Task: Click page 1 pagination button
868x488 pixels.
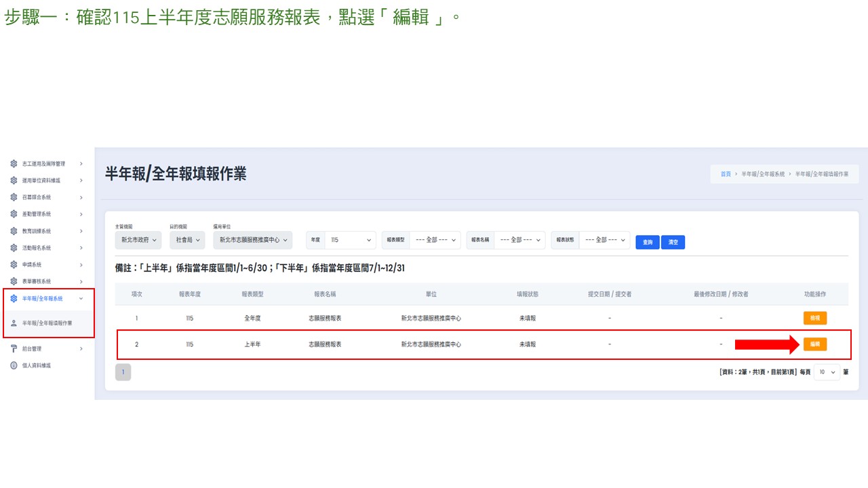Action: click(x=123, y=372)
